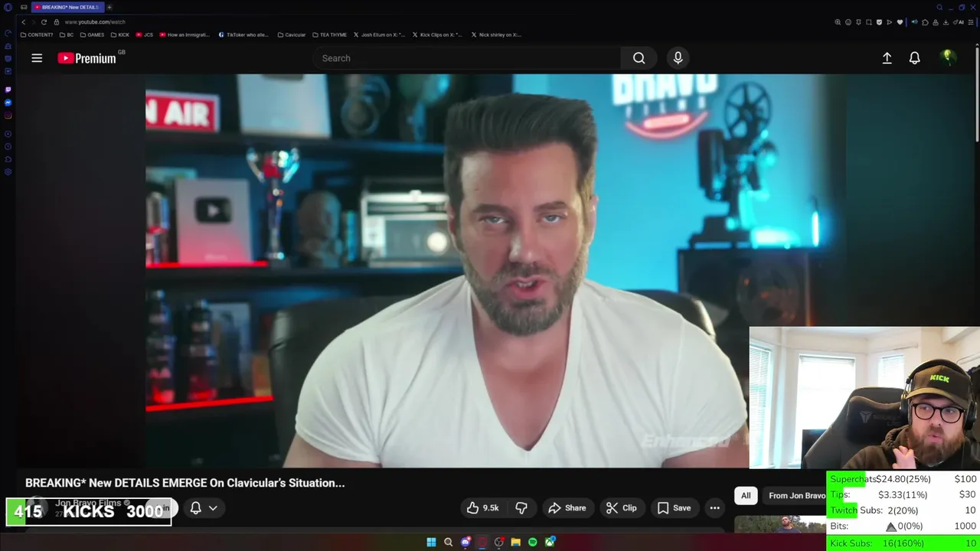This screenshot has width=980, height=551.
Task: Open the browser AI assistant icon
Action: pyautogui.click(x=958, y=22)
